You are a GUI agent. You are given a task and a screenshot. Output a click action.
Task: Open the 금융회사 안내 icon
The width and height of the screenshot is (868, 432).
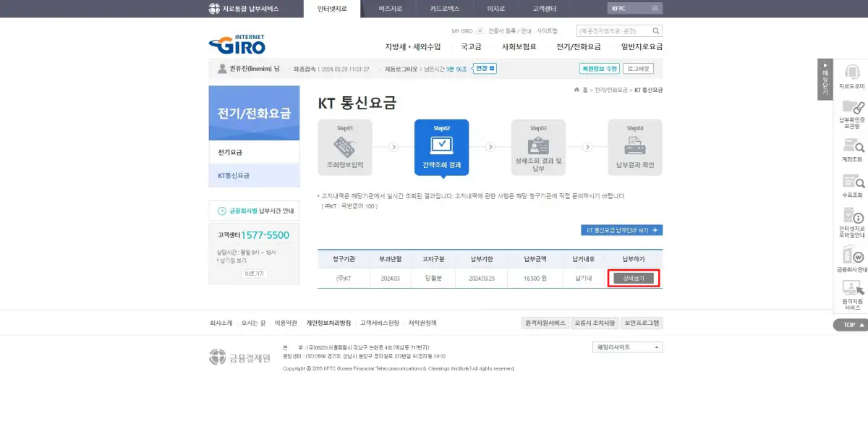click(x=852, y=255)
